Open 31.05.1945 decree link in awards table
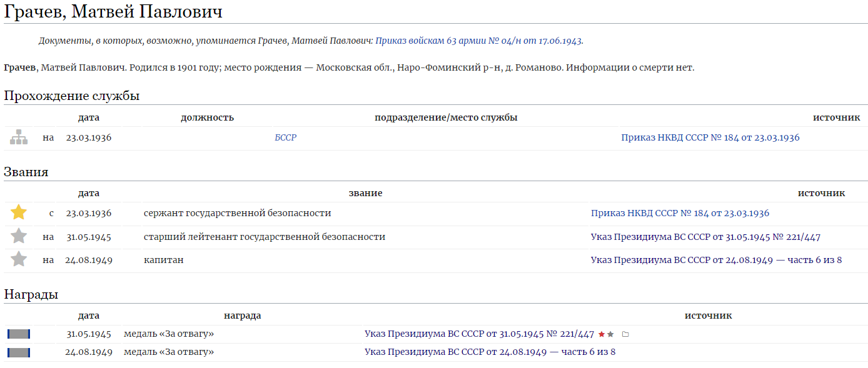868x368 pixels. (x=479, y=334)
